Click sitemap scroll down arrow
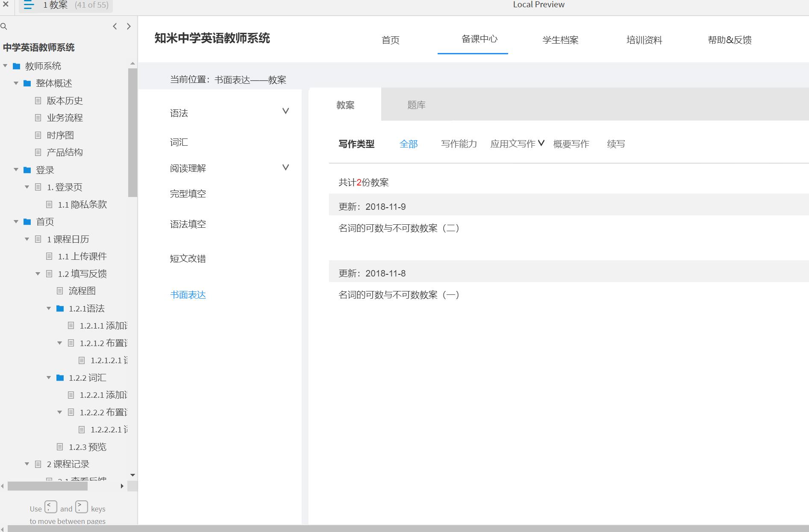Screen dimensions: 809x532 132,475
